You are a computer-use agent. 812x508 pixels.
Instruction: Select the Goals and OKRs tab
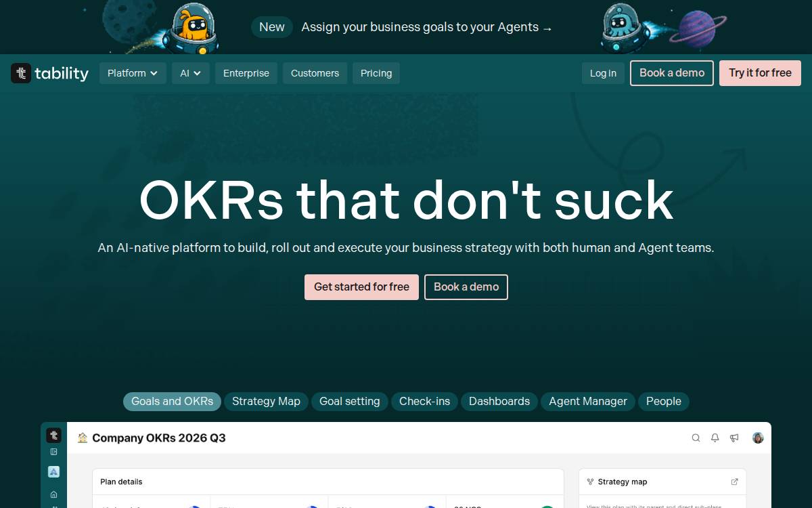[172, 402]
